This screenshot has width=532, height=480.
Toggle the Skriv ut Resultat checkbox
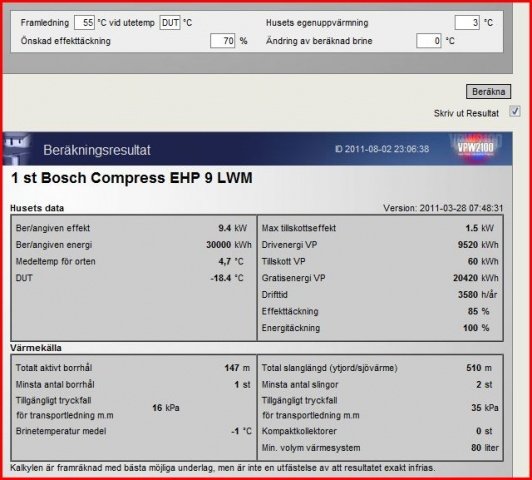tap(515, 112)
